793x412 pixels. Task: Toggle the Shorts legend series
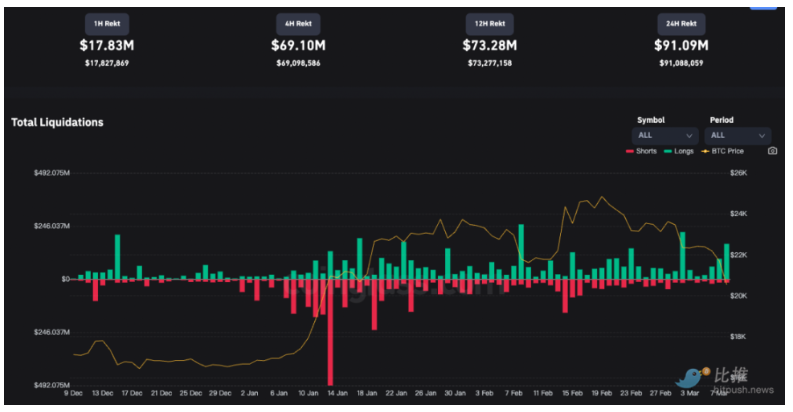(x=641, y=151)
